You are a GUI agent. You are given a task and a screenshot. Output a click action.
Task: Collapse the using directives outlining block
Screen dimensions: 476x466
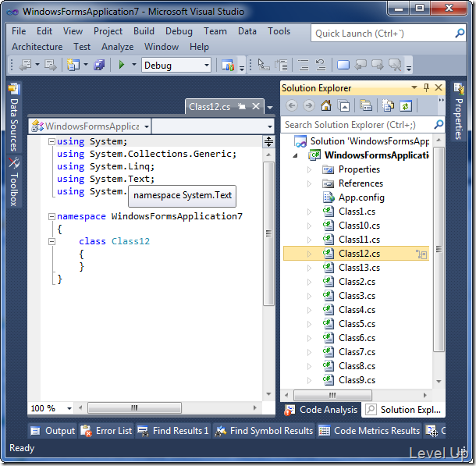point(52,141)
